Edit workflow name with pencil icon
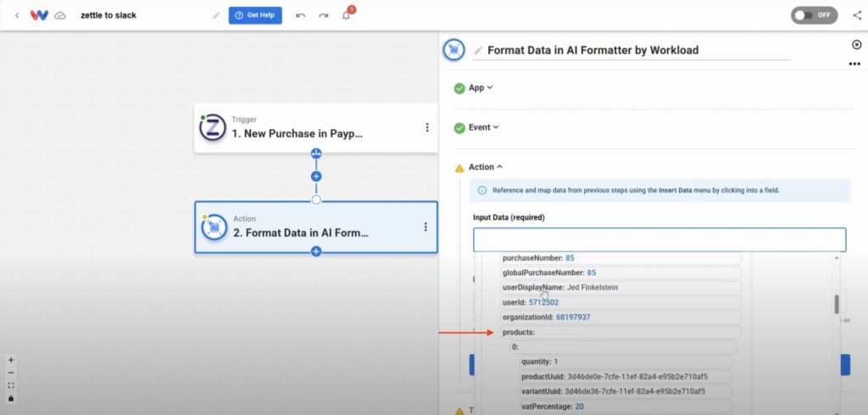This screenshot has height=415, width=868. pos(216,15)
